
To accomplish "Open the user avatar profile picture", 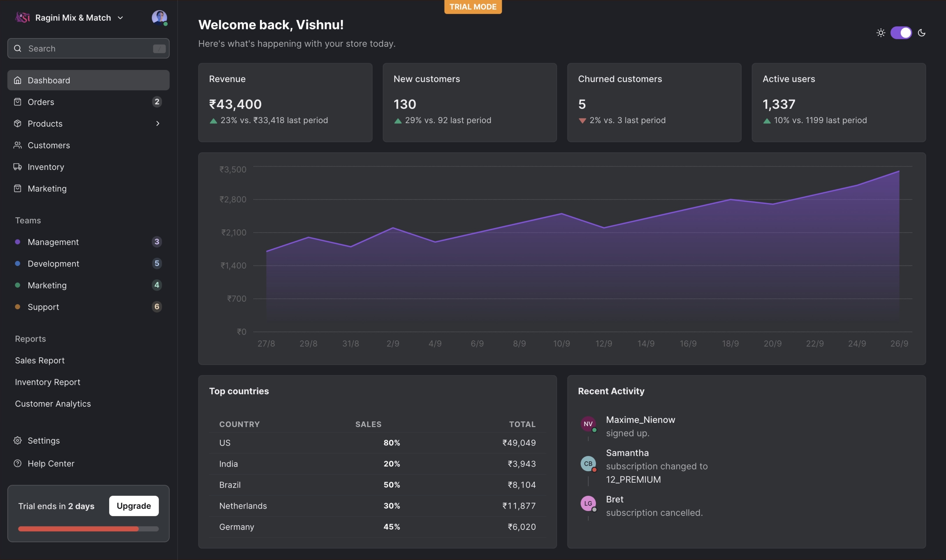I will (159, 17).
